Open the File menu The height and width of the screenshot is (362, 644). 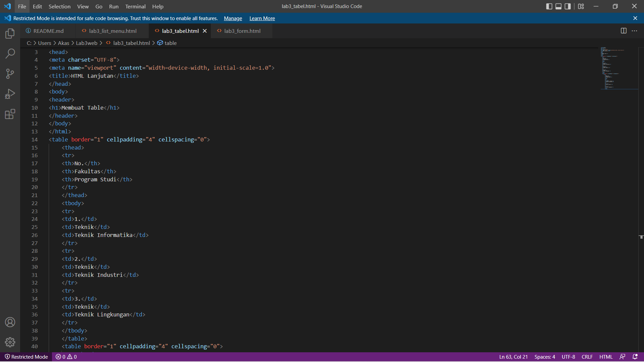pos(22,6)
